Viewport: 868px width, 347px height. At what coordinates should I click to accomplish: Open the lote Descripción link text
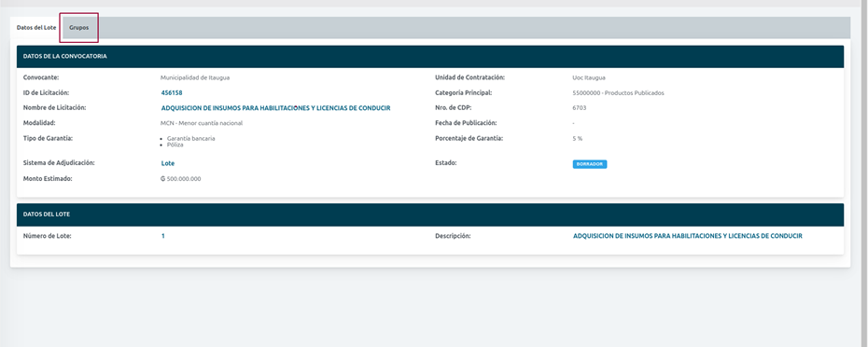(x=688, y=236)
